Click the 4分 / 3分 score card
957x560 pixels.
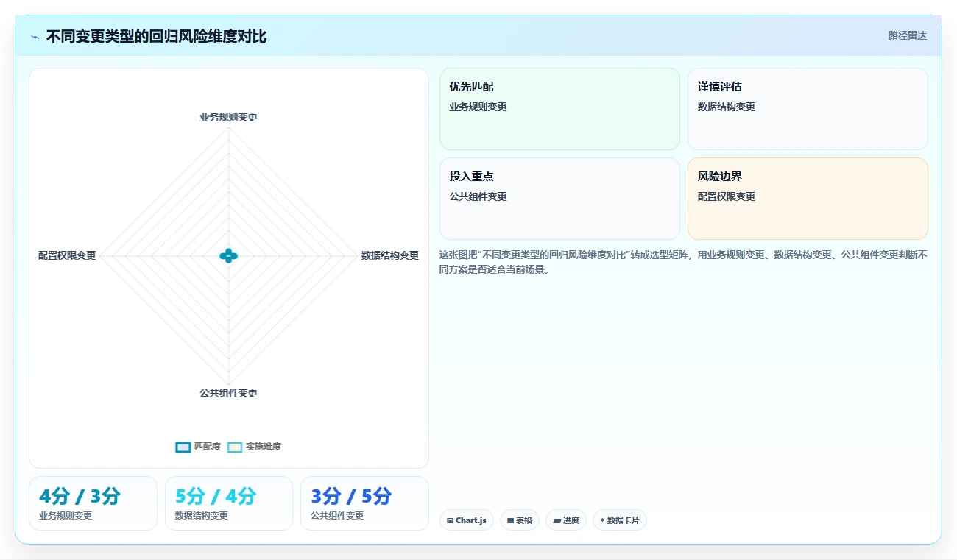[x=93, y=503]
